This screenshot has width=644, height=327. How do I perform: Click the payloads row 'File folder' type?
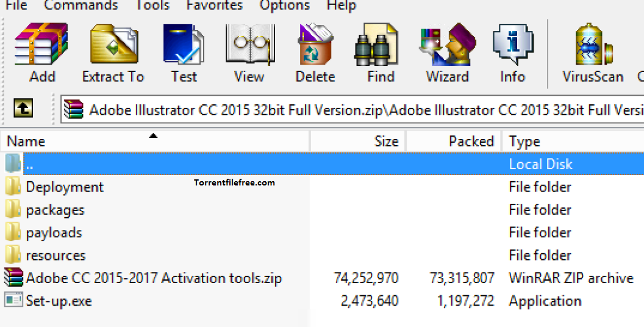(540, 232)
